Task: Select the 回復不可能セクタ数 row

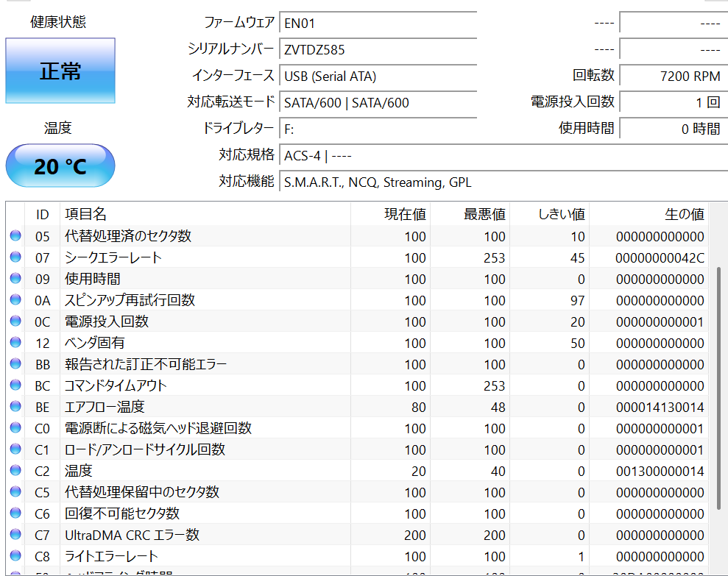Action: coord(358,513)
